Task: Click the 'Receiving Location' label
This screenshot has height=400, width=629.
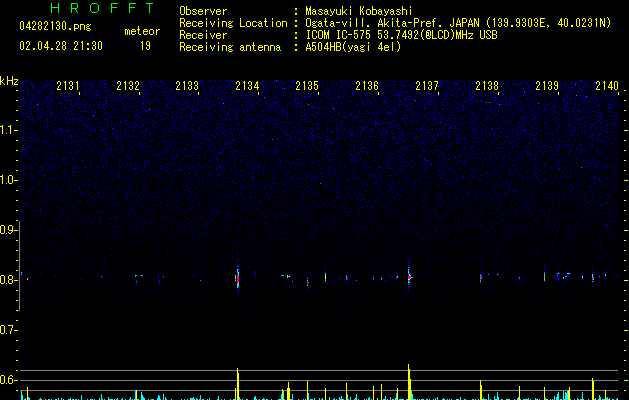Action: [x=233, y=23]
